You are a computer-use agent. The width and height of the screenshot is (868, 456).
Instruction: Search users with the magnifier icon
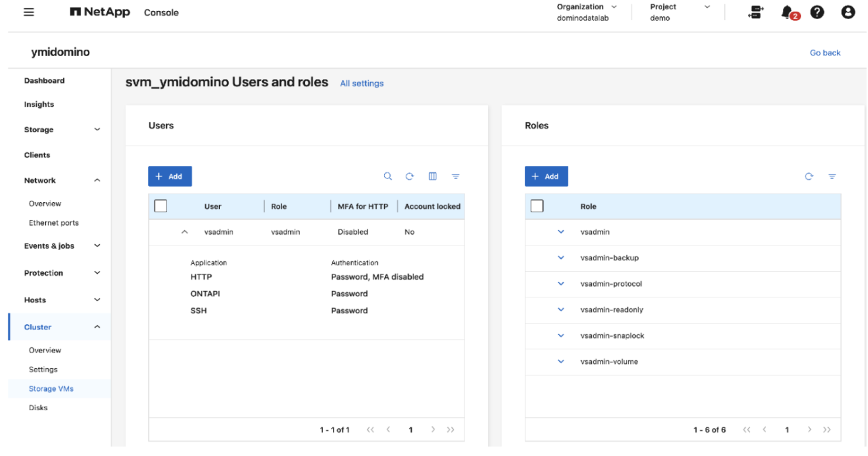pos(388,176)
